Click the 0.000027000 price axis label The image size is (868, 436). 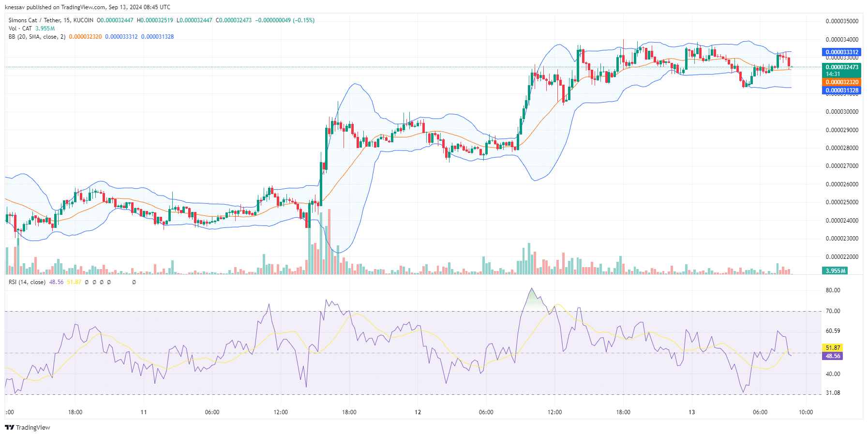click(x=842, y=166)
